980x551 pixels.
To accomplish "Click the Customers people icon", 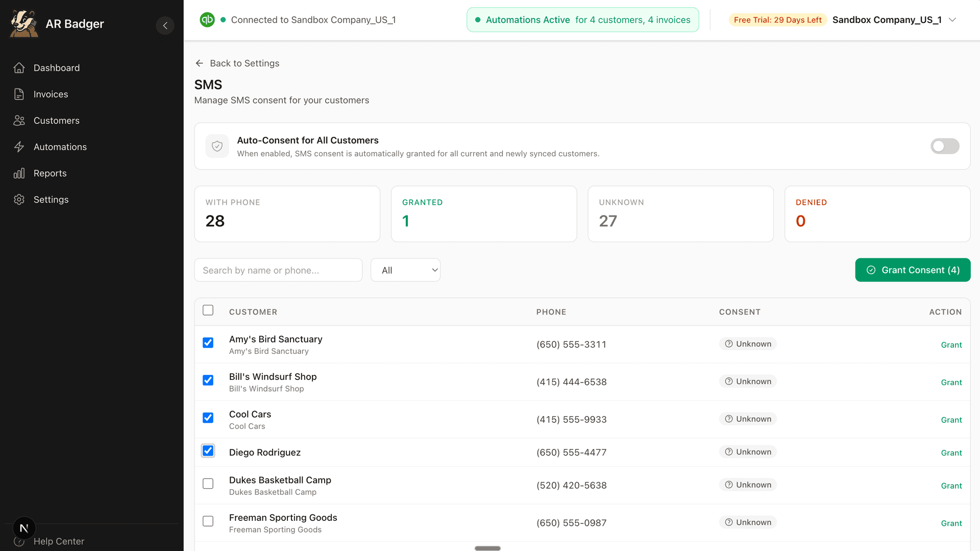I will (x=19, y=120).
